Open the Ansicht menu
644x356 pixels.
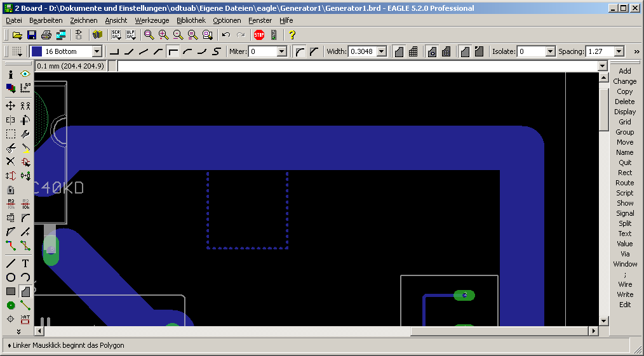[x=116, y=20]
